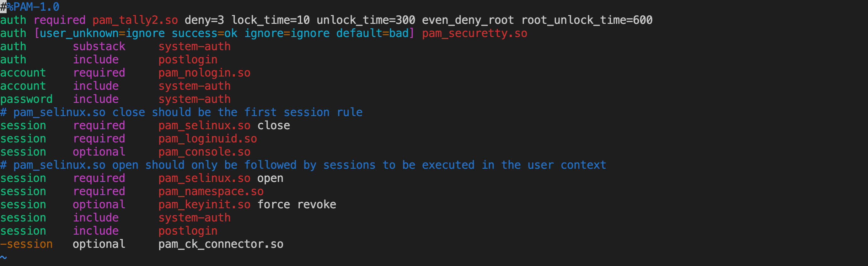The image size is (868, 266).
Task: Click the unlock_time=300 parameter
Action: click(366, 20)
